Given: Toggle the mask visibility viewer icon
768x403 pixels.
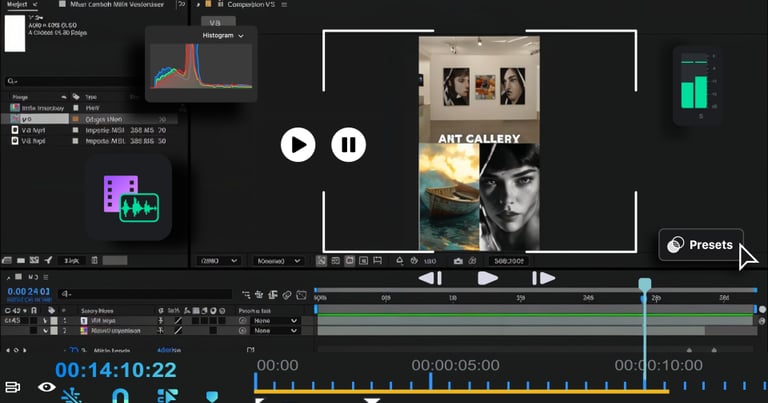Looking at the screenshot, I should (x=350, y=261).
